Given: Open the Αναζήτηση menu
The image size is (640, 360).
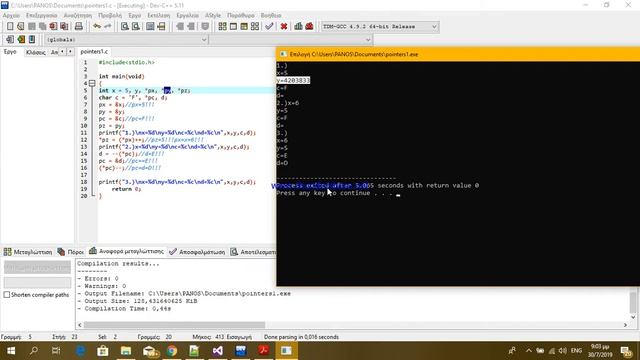Looking at the screenshot, I should 78,16.
